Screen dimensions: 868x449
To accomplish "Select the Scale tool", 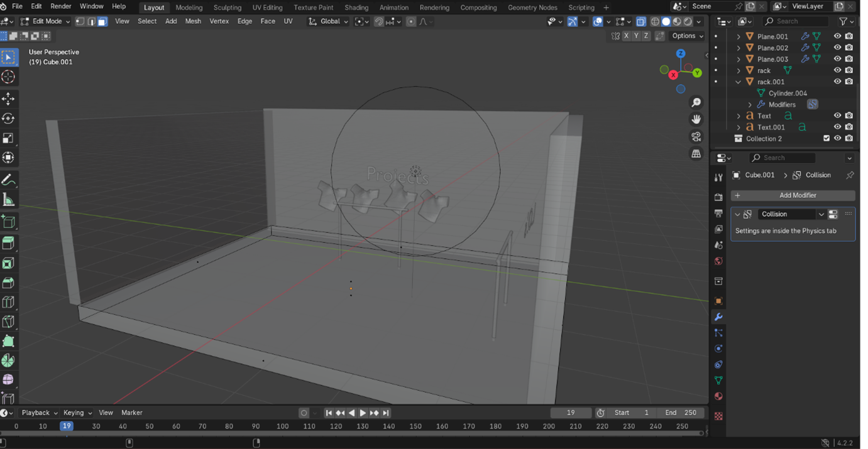I will pyautogui.click(x=8, y=138).
